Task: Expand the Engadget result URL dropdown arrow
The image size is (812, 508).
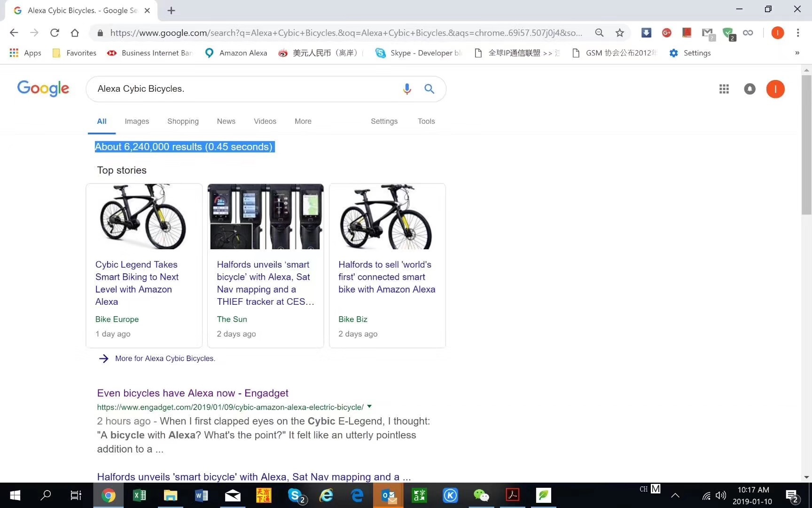Action: coord(369,406)
